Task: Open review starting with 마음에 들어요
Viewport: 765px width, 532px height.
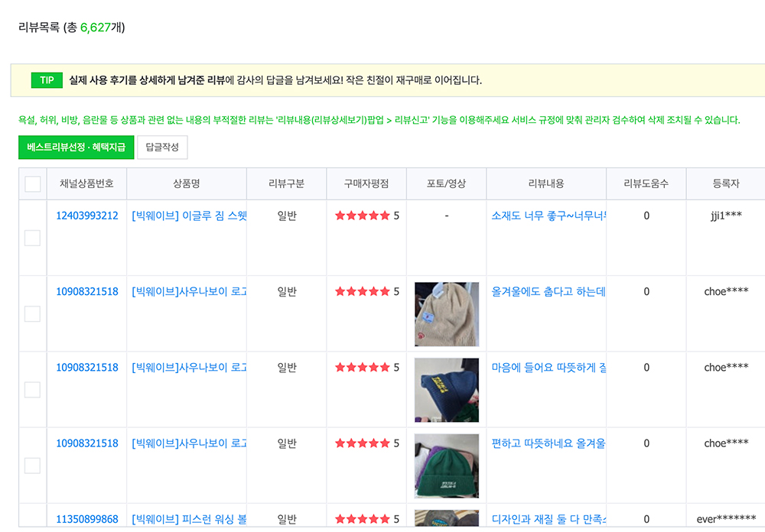Action: point(549,367)
